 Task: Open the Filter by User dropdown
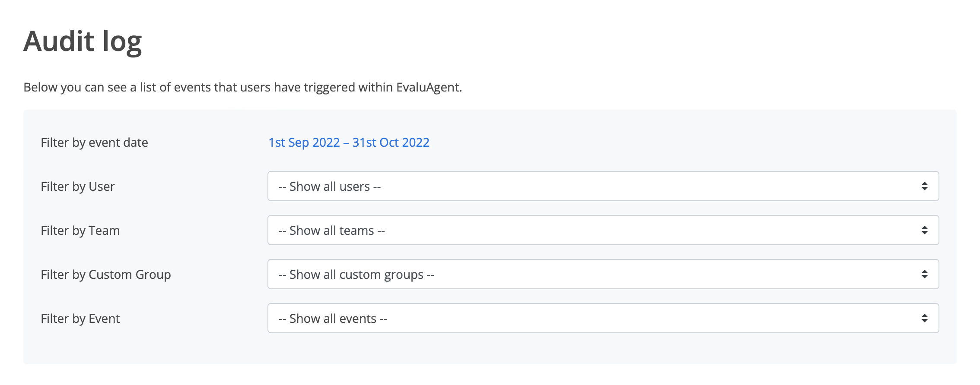[603, 186]
